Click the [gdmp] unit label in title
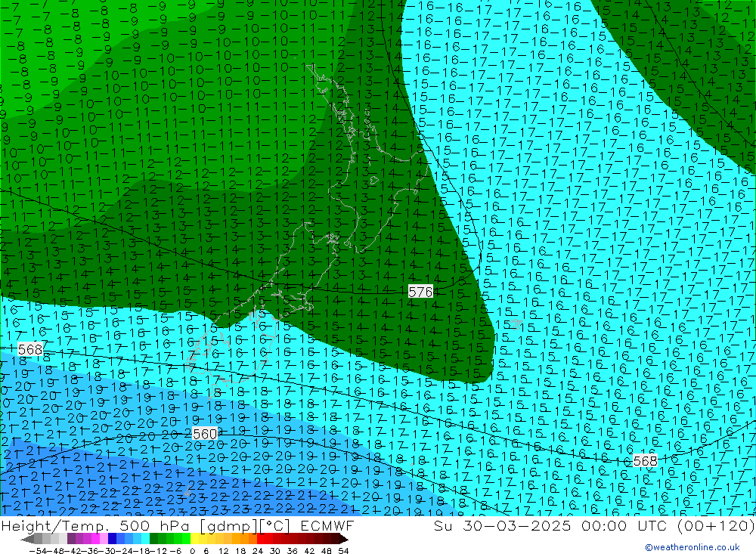This screenshot has width=756, height=554. (230, 526)
